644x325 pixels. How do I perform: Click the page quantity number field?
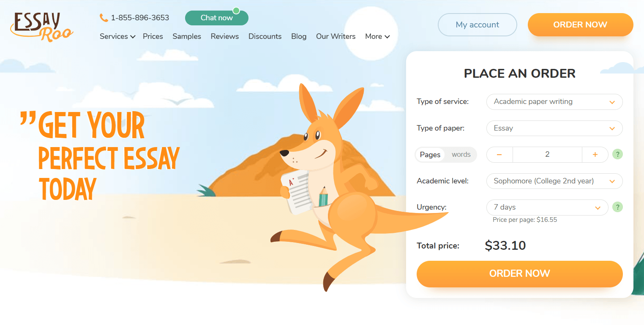(x=547, y=155)
